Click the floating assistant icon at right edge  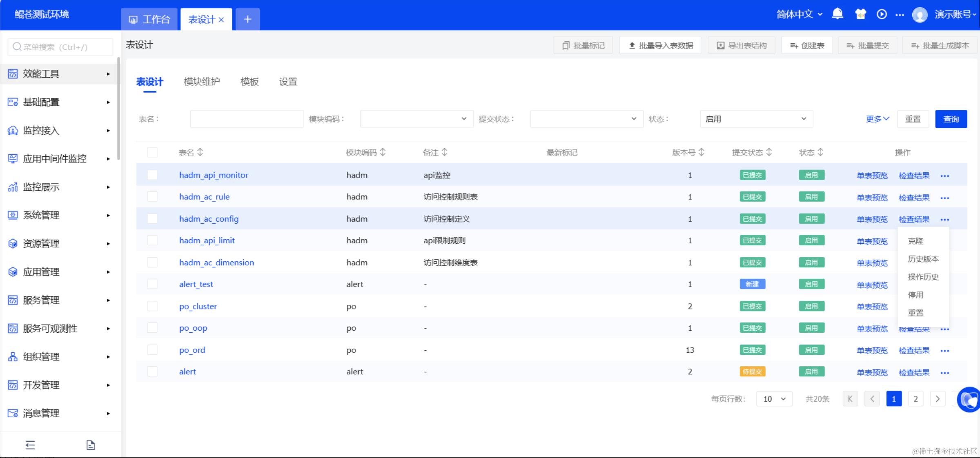[970, 399]
